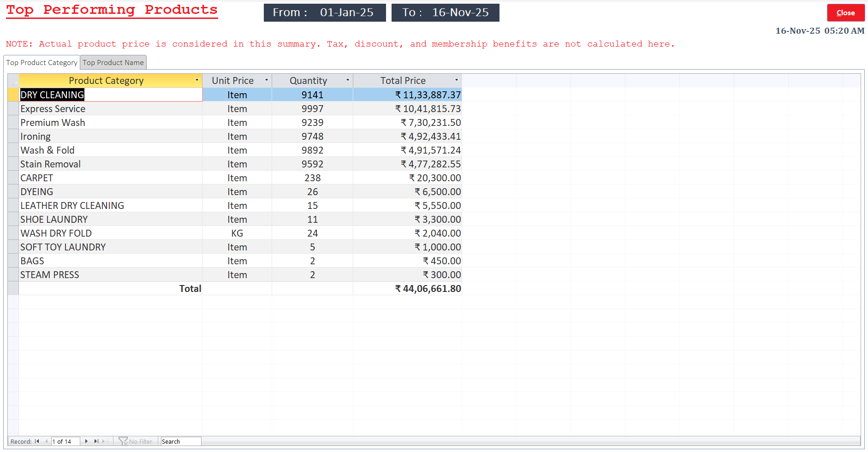Click the To date field 16-Nov-25
The image size is (868, 452).
[x=460, y=12]
